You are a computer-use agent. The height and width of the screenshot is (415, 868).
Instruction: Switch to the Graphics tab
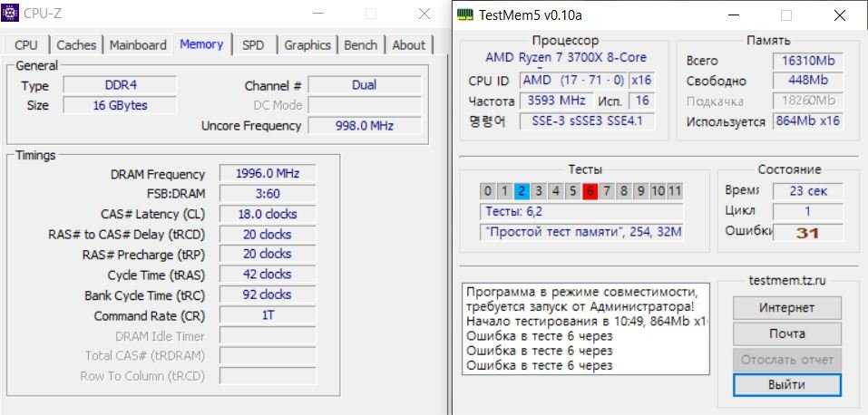307,45
